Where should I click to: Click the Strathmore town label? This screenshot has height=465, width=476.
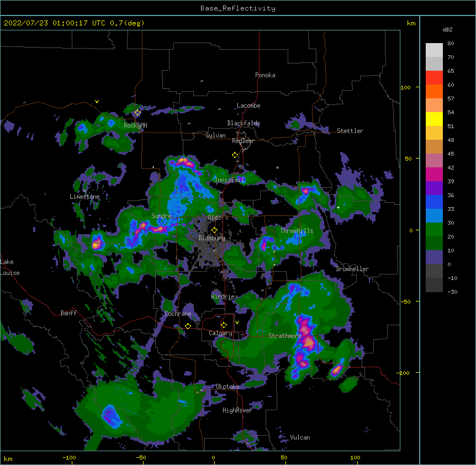pyautogui.click(x=285, y=336)
